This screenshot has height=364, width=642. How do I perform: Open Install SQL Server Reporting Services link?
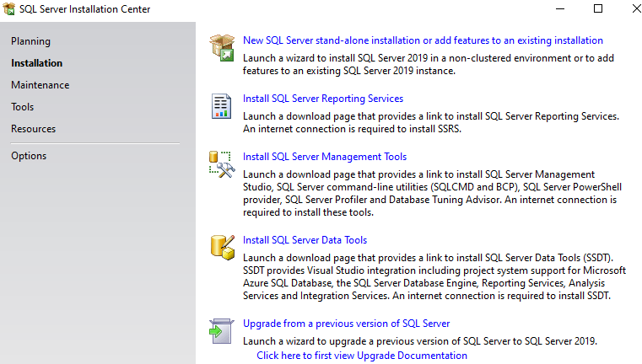pyautogui.click(x=323, y=99)
